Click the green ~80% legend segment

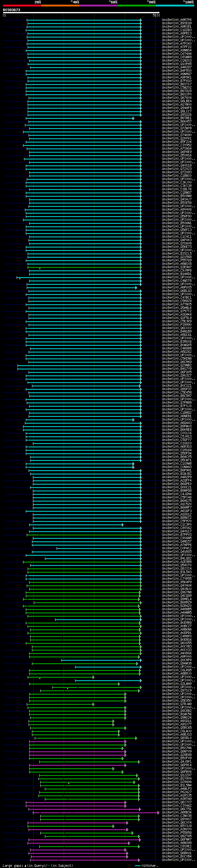point(137,6)
